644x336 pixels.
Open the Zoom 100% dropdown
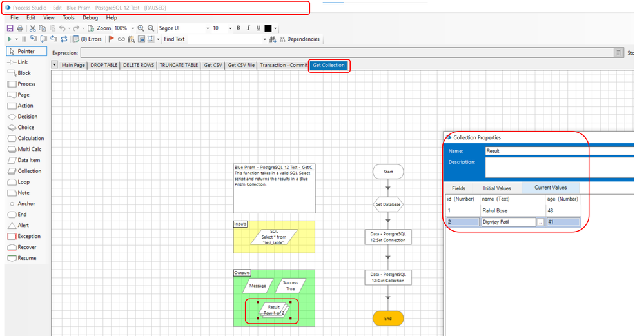[133, 28]
